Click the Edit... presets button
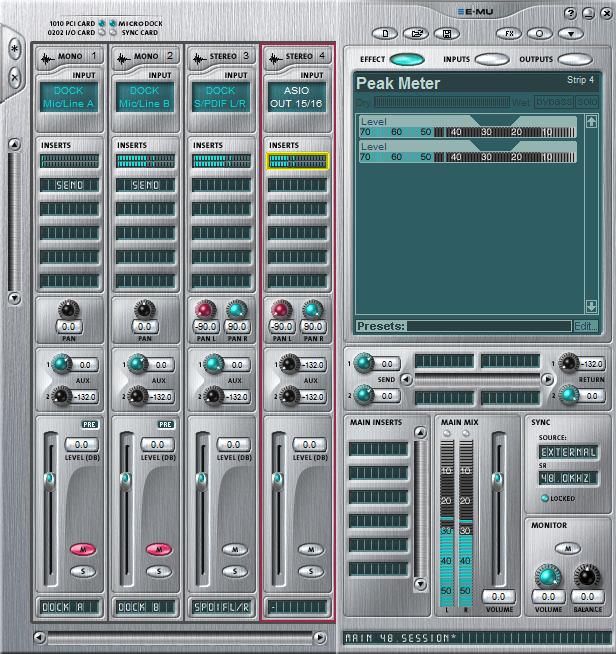The height and width of the screenshot is (654, 616). [586, 326]
